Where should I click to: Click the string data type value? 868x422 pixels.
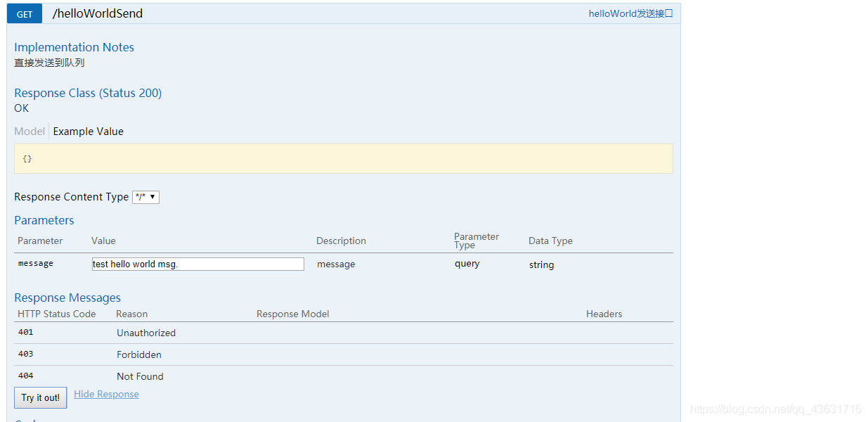pyautogui.click(x=541, y=264)
